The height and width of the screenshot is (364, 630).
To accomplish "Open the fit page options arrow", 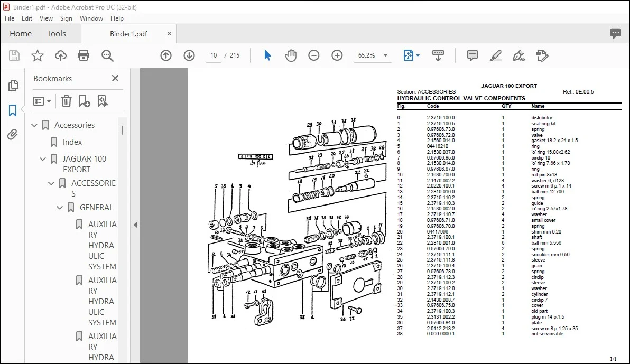I will pos(418,55).
